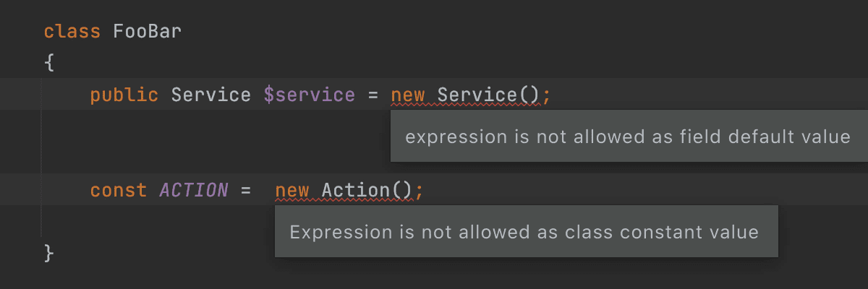Place cursor at closing curly brace
This screenshot has width=868, height=289.
tap(49, 254)
